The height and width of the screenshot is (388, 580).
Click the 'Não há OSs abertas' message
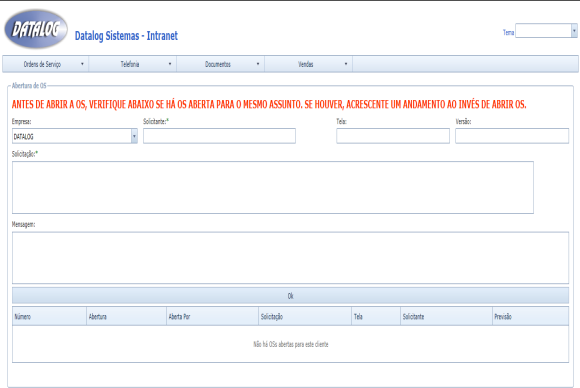pos(291,344)
